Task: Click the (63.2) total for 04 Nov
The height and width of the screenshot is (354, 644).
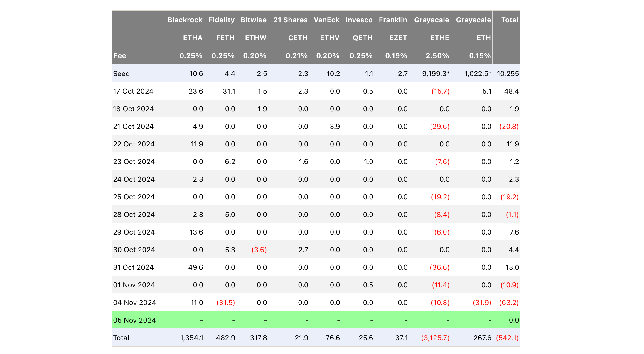Action: (x=509, y=303)
